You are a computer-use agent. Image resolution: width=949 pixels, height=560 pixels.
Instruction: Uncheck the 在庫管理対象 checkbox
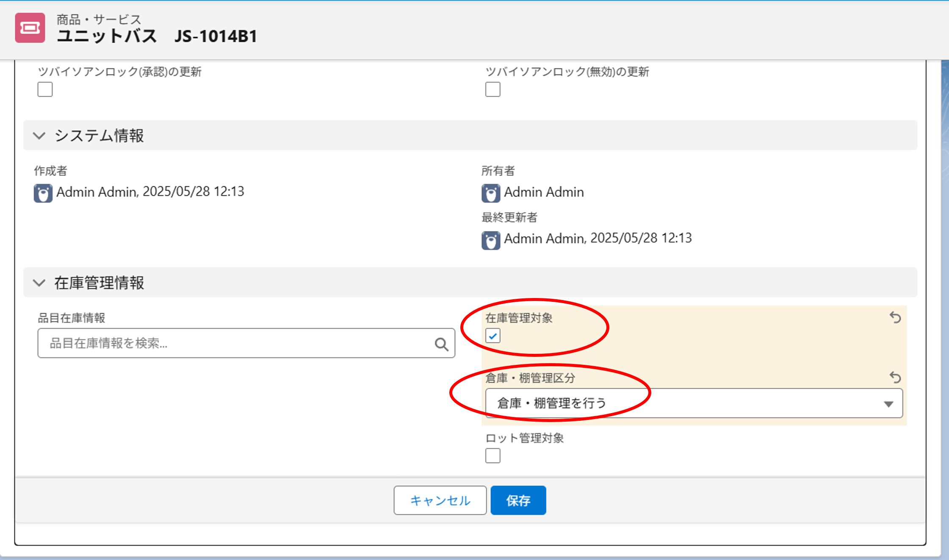point(493,336)
